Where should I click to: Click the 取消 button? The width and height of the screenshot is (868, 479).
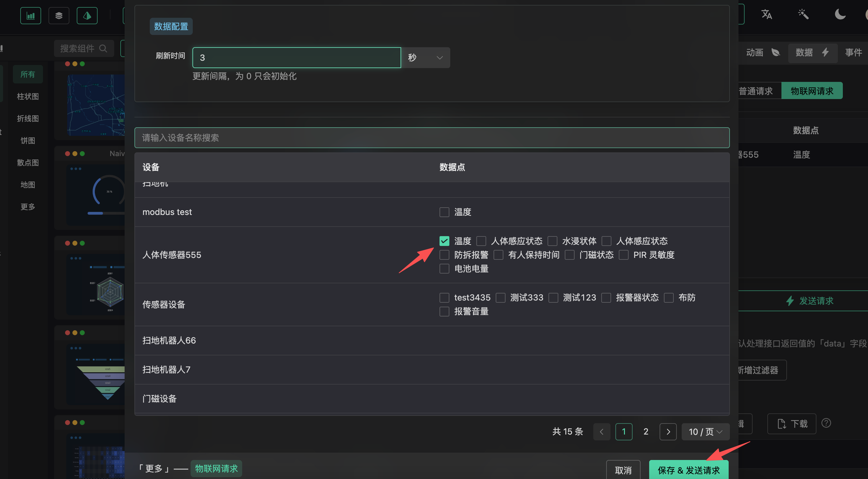click(623, 470)
